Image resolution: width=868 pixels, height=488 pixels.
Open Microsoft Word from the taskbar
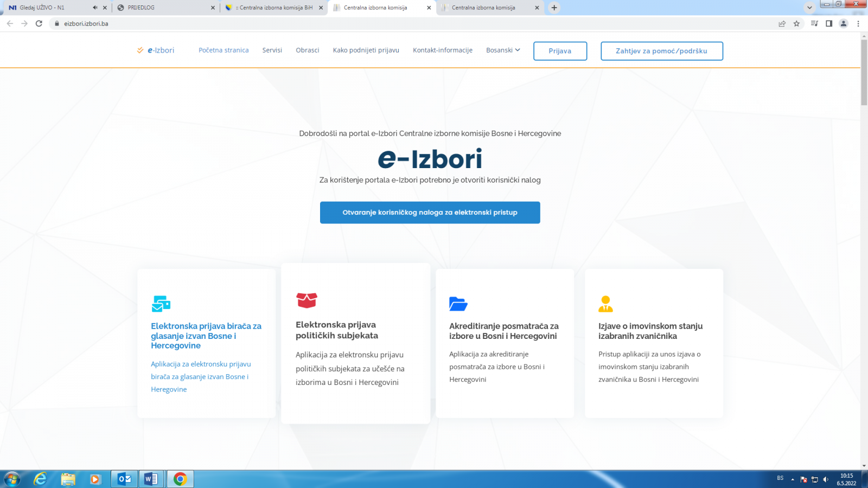[x=151, y=479]
